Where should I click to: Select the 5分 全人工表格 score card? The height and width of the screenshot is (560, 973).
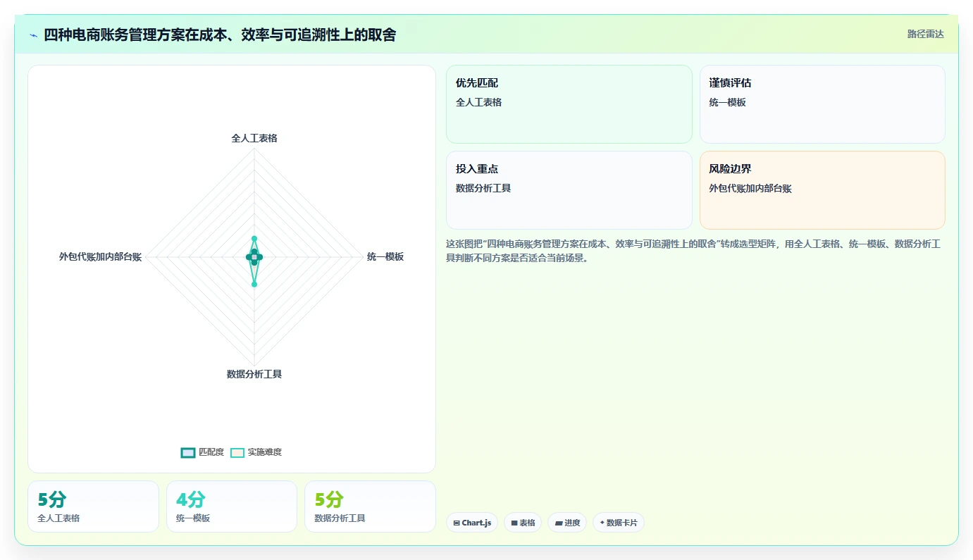click(x=93, y=506)
